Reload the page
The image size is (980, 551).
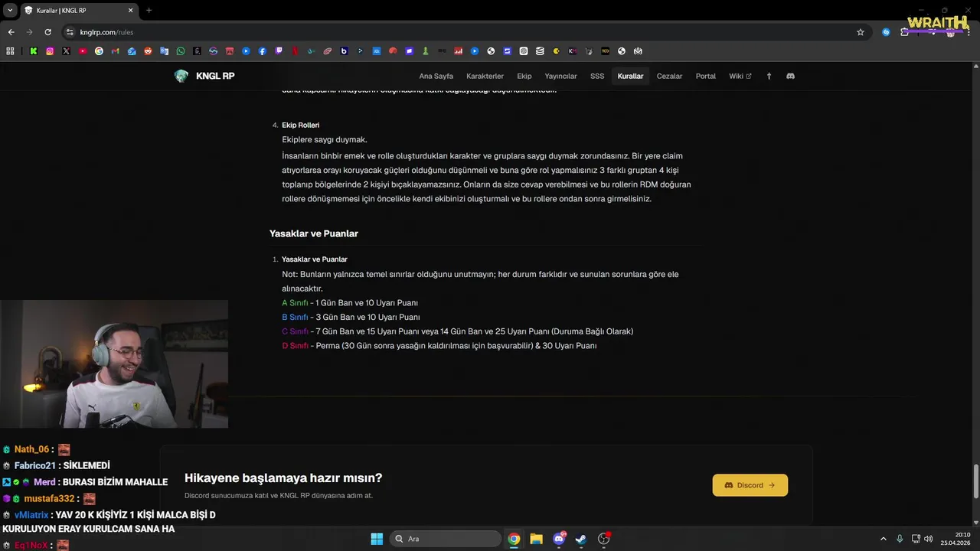(x=47, y=32)
